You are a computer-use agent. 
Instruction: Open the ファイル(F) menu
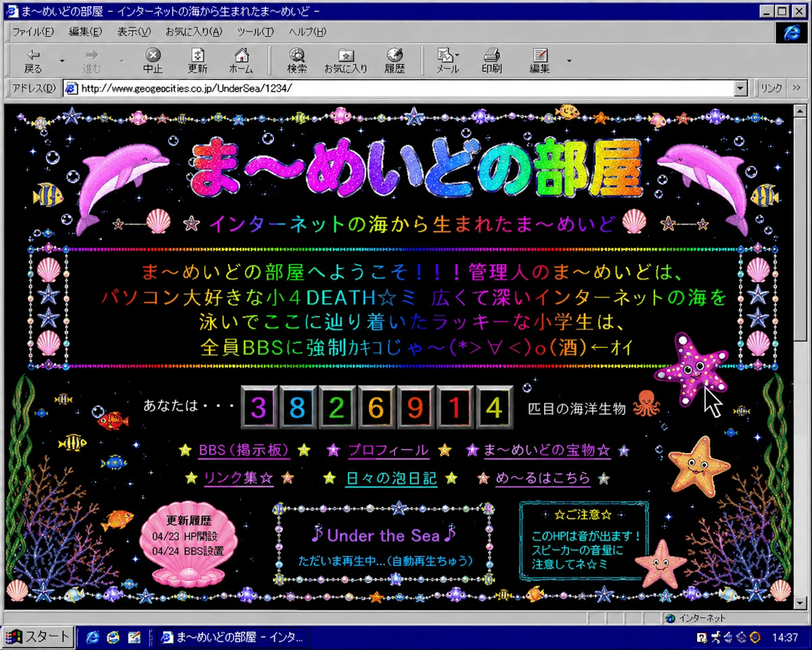coord(33,32)
